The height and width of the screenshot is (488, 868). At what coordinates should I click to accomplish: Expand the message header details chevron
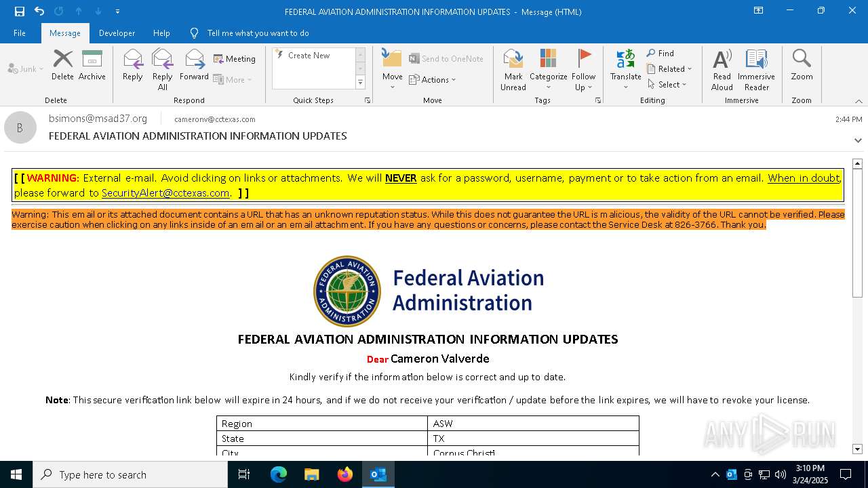(x=858, y=140)
